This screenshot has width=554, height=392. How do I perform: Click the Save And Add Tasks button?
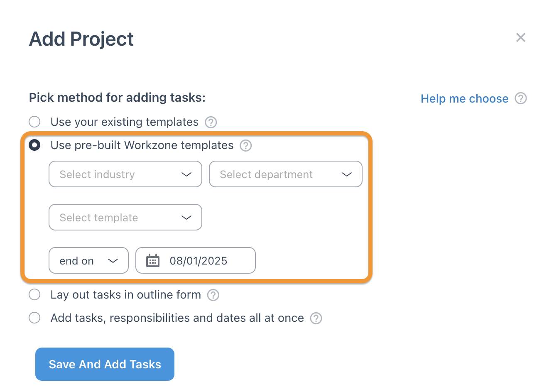pyautogui.click(x=105, y=364)
